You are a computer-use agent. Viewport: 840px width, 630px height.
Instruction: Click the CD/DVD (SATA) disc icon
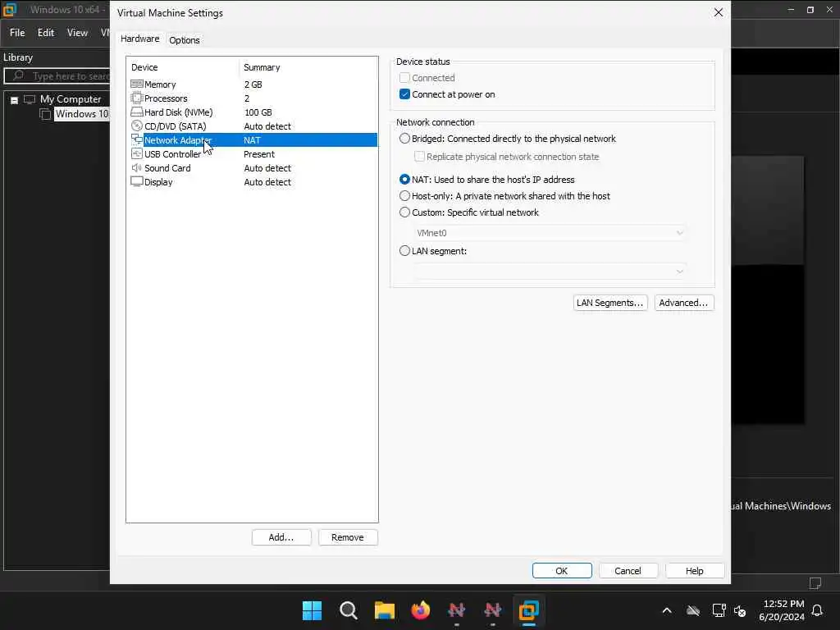(137, 126)
